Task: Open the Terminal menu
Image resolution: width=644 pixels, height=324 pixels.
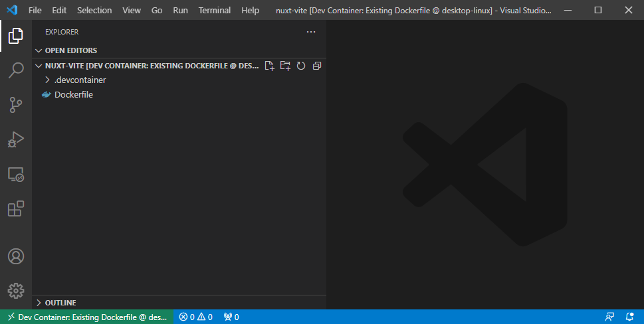Action: 213,10
